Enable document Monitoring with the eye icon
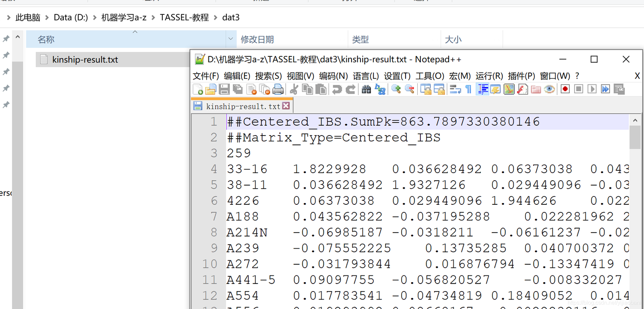This screenshot has width=644, height=309. point(550,89)
